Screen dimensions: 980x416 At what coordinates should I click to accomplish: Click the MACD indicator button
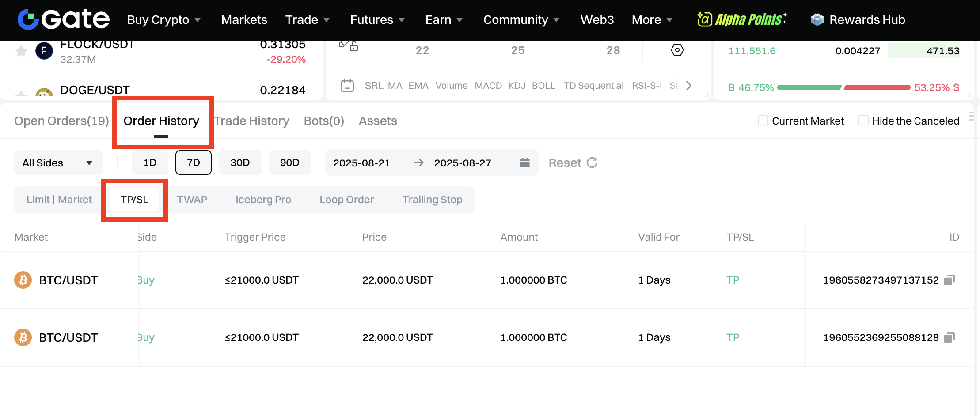pos(488,86)
